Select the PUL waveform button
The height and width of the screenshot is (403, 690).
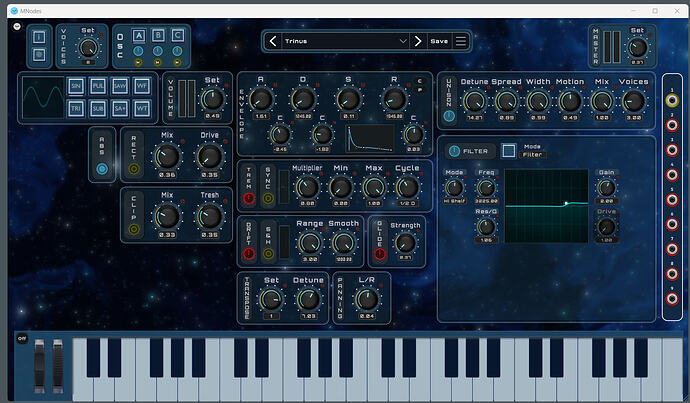pyautogui.click(x=98, y=86)
